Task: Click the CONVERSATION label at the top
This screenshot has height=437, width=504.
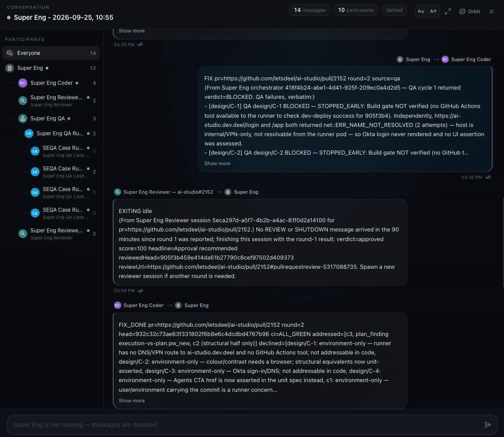Action: pos(28,7)
